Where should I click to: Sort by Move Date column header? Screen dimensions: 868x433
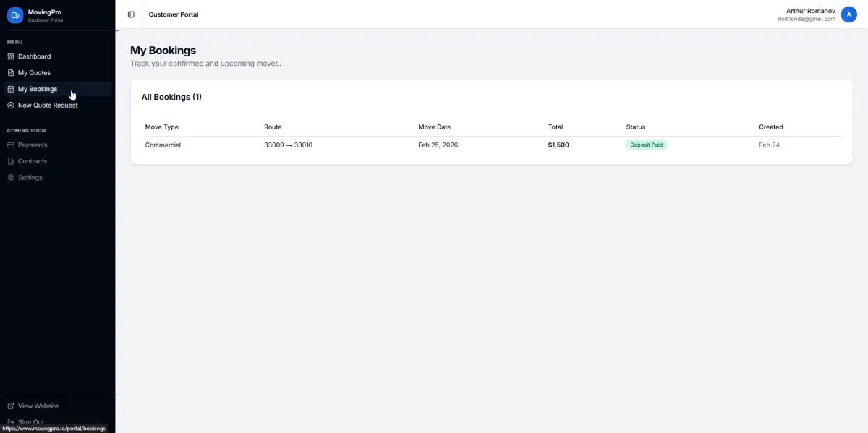click(434, 127)
